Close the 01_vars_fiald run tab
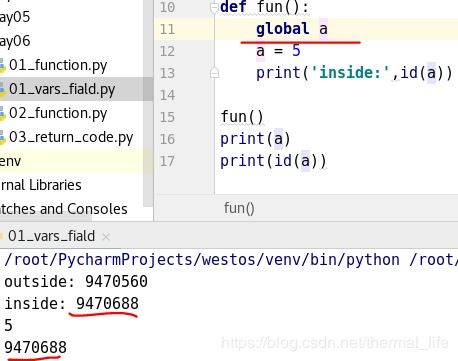 click(106, 237)
